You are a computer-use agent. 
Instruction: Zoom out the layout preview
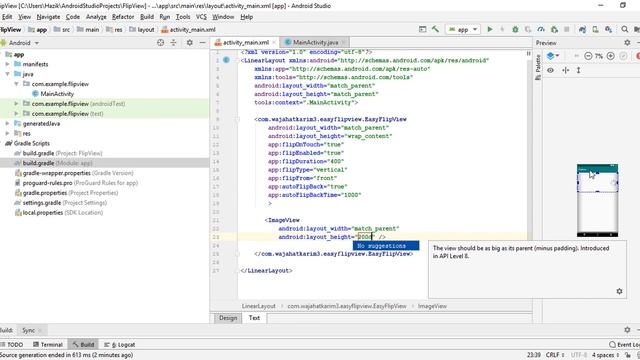coord(588,56)
